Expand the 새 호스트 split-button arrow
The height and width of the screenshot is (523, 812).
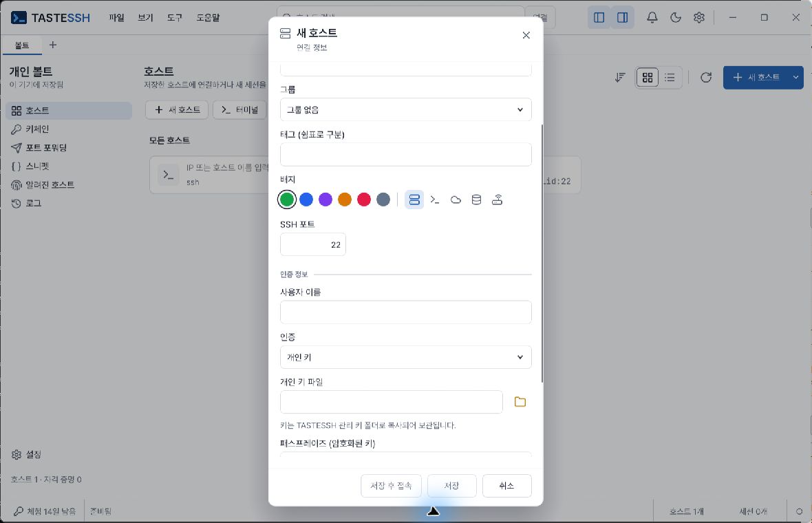click(796, 78)
